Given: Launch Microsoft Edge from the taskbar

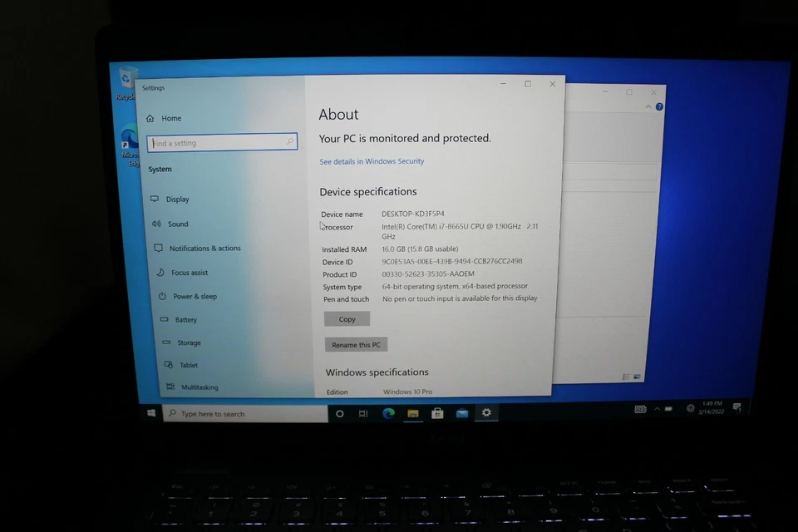Looking at the screenshot, I should click(x=388, y=413).
